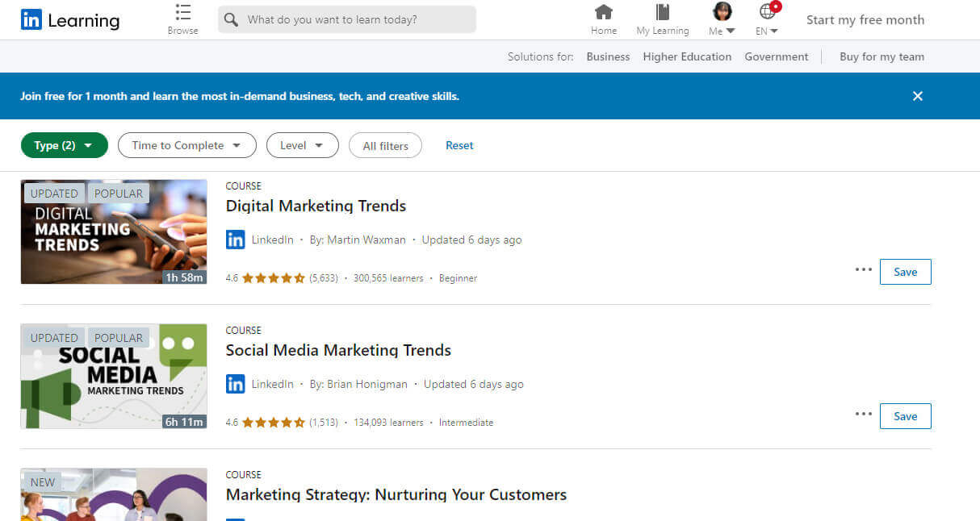
Task: Save the Digital Marketing Trends course
Action: [x=905, y=272]
